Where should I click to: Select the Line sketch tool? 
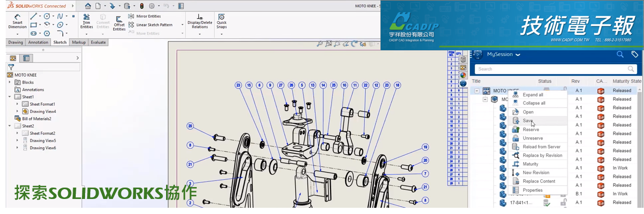coord(34,16)
